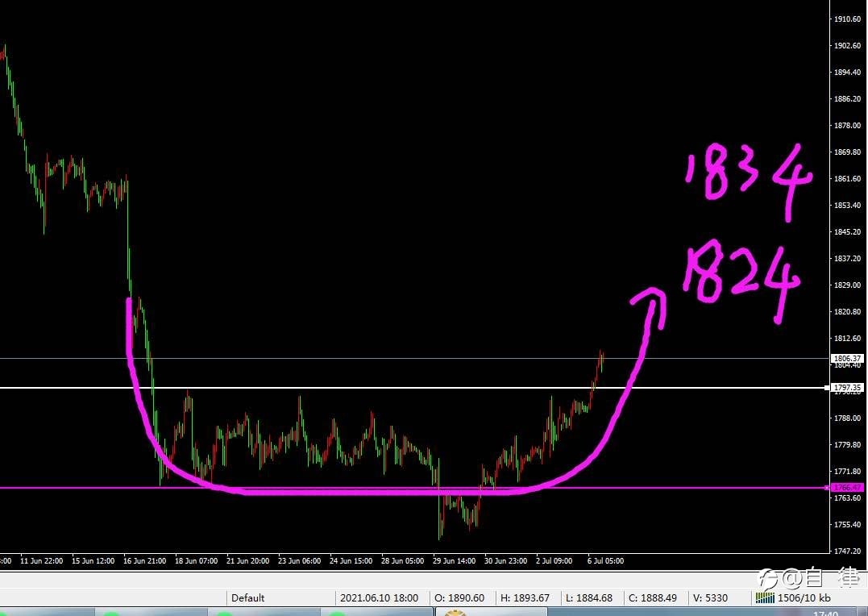The width and height of the screenshot is (868, 616).
Task: Open the Default profile status bar field
Action: [280, 597]
